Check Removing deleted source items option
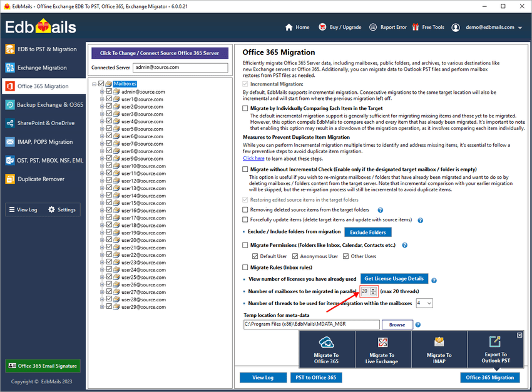Viewport: 532px width, 392px height. click(x=245, y=209)
